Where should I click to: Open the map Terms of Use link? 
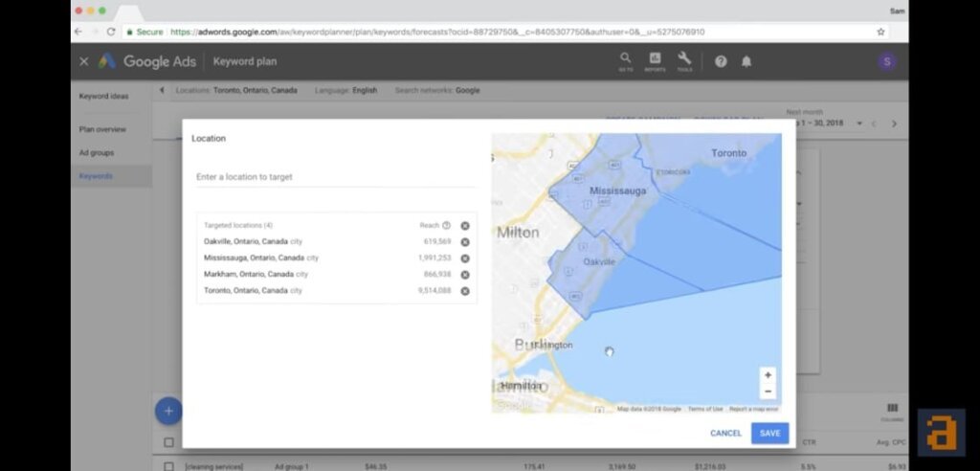(x=705, y=409)
